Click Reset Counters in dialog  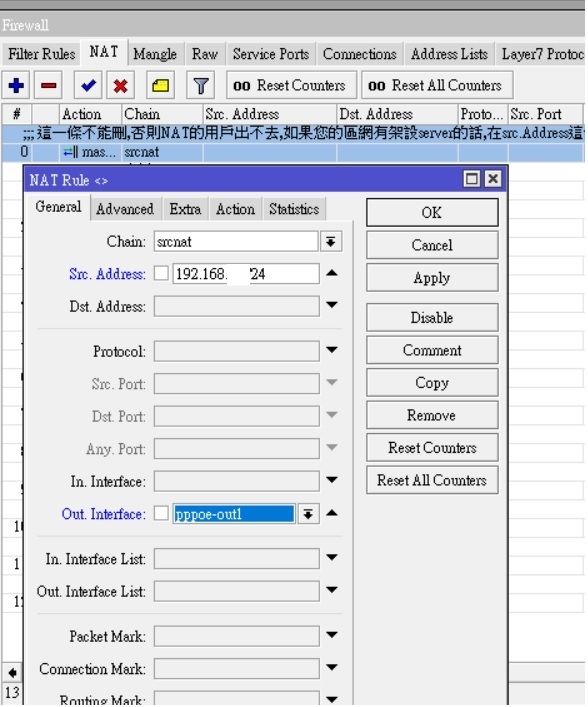432,447
